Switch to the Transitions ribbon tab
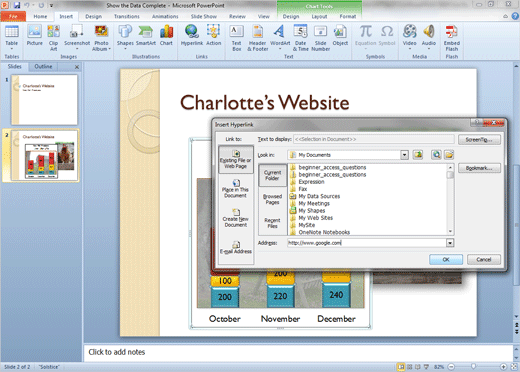The width and height of the screenshot is (520, 372). point(127,16)
